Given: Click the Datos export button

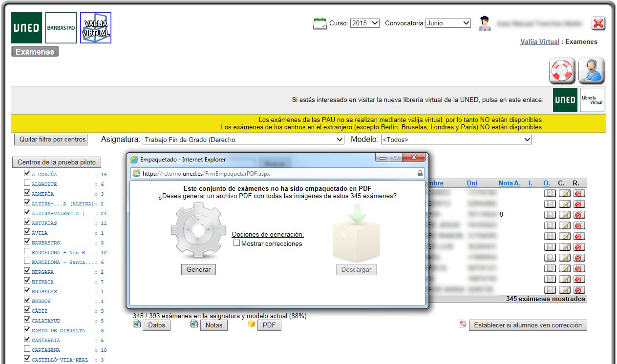Looking at the screenshot, I should (156, 325).
